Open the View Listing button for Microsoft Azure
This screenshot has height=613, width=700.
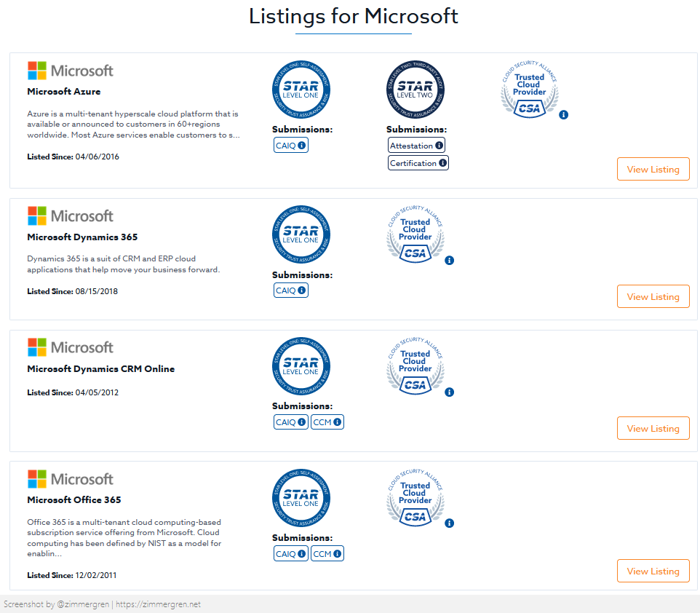[x=653, y=169]
